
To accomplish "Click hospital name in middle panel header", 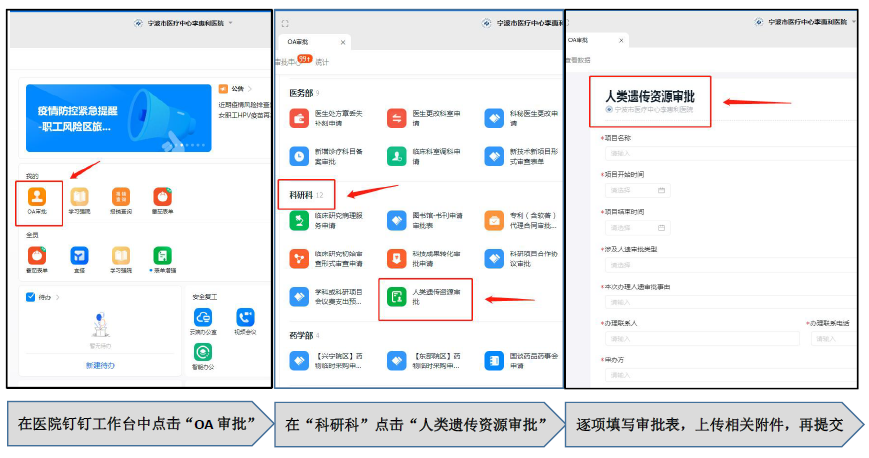I will pos(529,23).
